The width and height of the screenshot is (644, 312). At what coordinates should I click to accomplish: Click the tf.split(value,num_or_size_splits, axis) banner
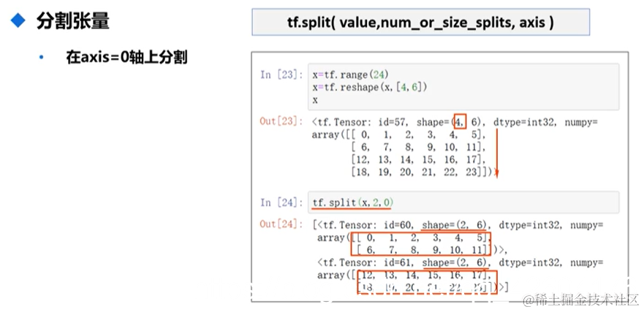(420, 22)
